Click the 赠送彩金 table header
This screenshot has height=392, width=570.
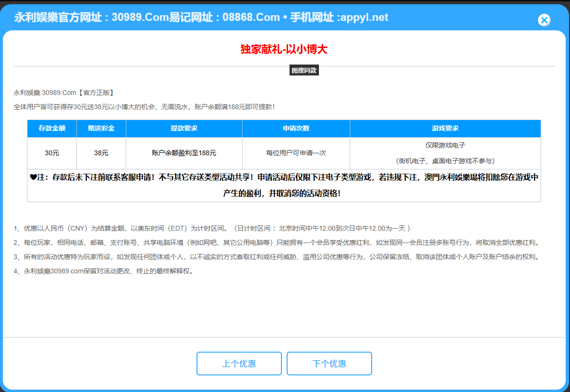point(101,128)
